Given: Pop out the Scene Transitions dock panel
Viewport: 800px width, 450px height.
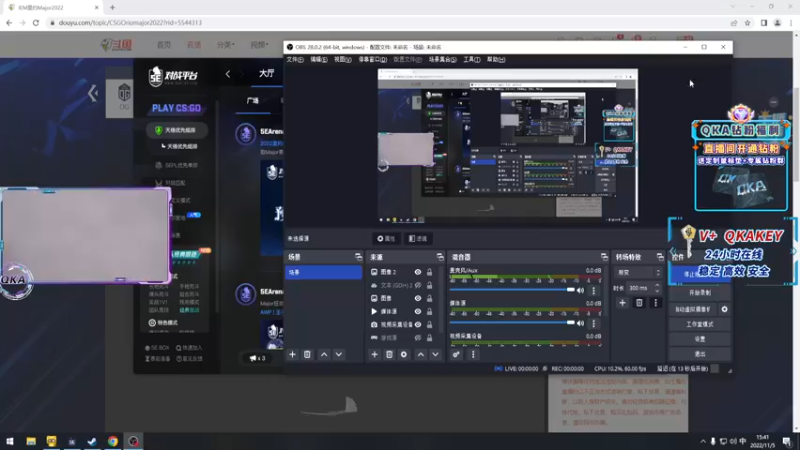Looking at the screenshot, I should 660,257.
